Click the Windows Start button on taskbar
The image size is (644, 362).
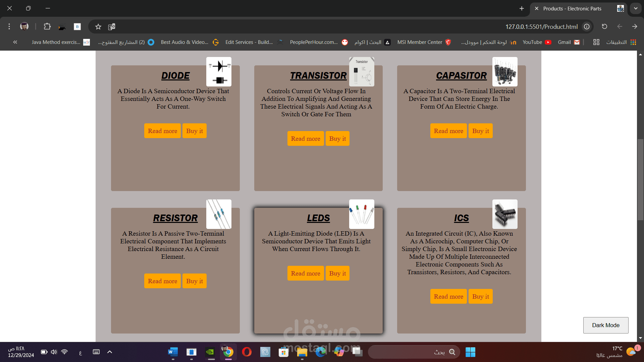click(470, 352)
